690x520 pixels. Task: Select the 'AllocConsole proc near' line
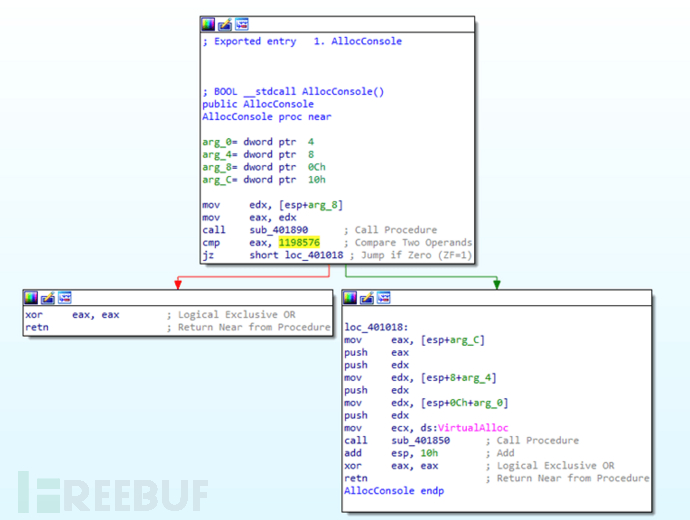tap(267, 117)
